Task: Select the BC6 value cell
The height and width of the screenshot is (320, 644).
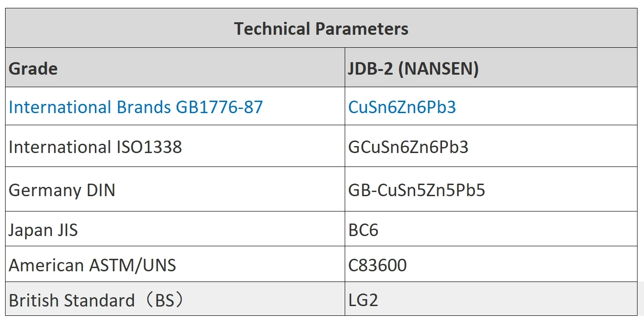Action: (x=491, y=229)
